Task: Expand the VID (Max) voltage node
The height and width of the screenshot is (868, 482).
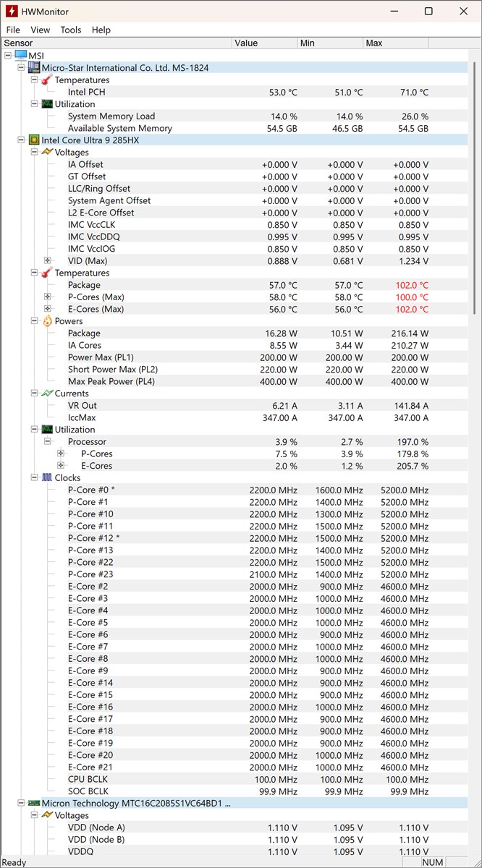Action: click(x=48, y=261)
